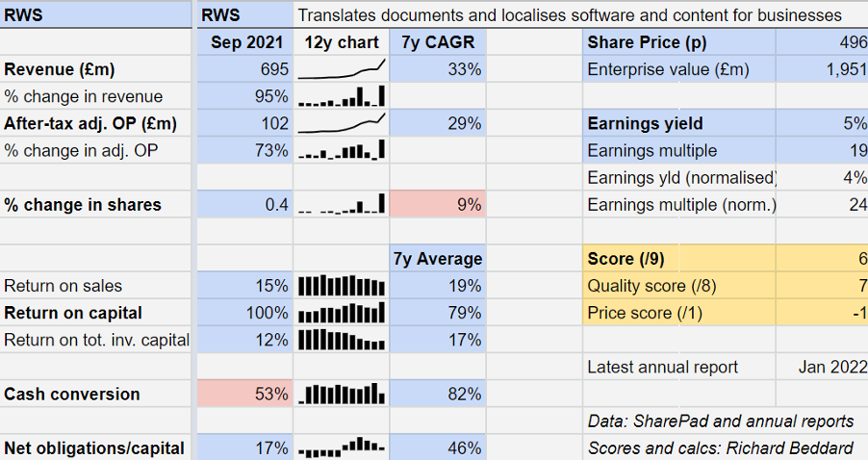Select the Enterprise value (£m) label
Image resolution: width=868 pixels, height=460 pixels.
pos(678,69)
